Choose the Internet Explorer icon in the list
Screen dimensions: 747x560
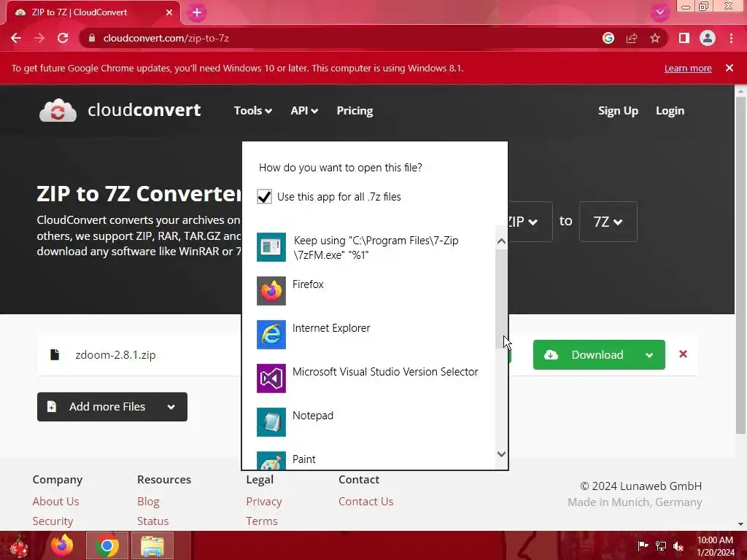271,335
